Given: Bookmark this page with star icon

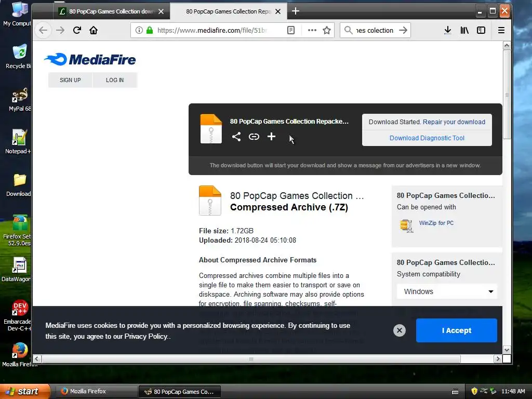Looking at the screenshot, I should [327, 30].
